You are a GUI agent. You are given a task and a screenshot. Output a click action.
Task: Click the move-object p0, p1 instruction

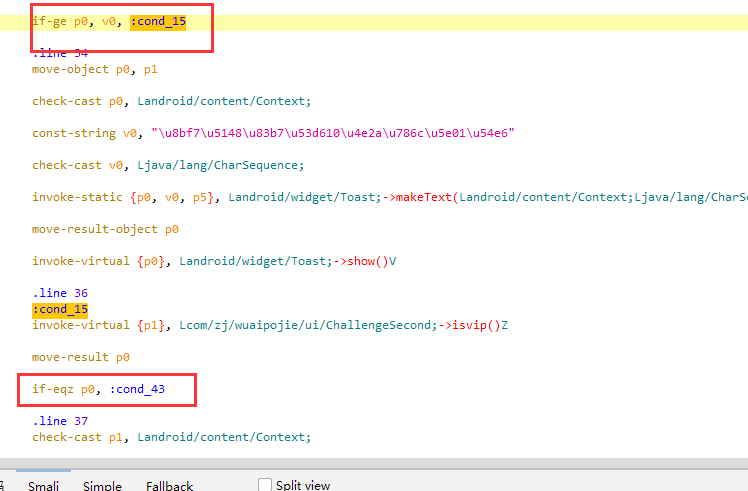point(94,69)
